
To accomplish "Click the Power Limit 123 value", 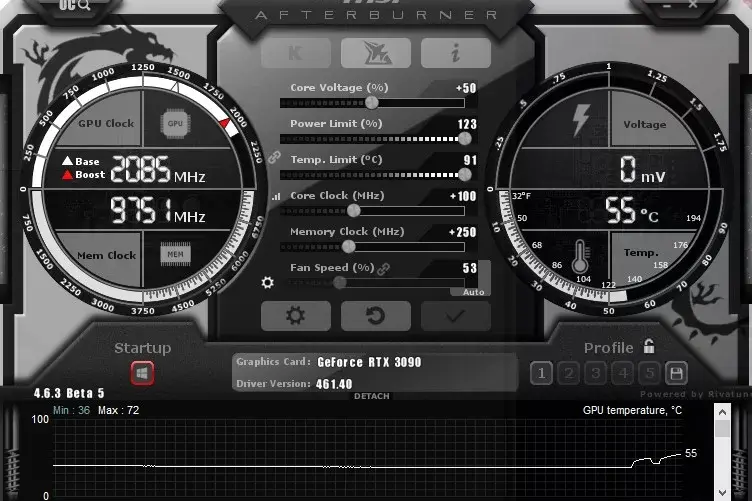I will point(467,124).
